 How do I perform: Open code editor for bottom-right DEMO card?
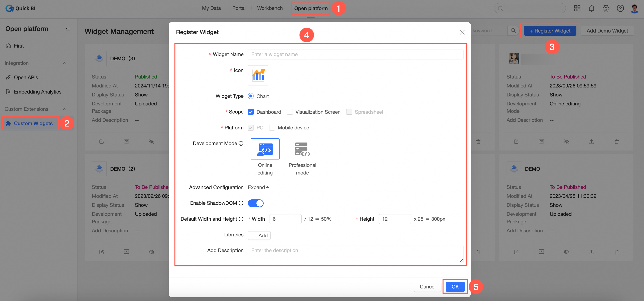pyautogui.click(x=541, y=252)
